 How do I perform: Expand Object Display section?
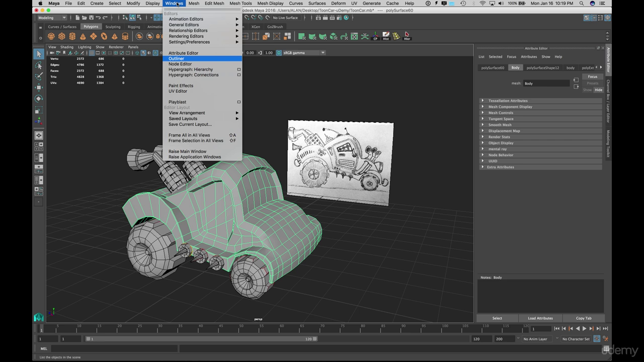pyautogui.click(x=540, y=143)
